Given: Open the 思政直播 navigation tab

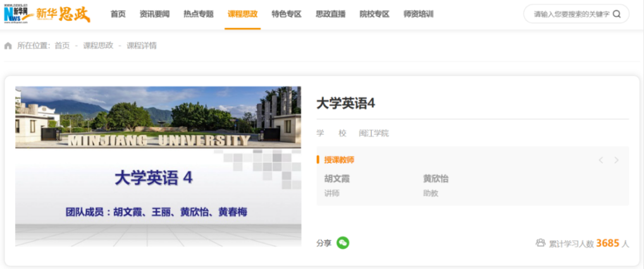Looking at the screenshot, I should [x=331, y=15].
